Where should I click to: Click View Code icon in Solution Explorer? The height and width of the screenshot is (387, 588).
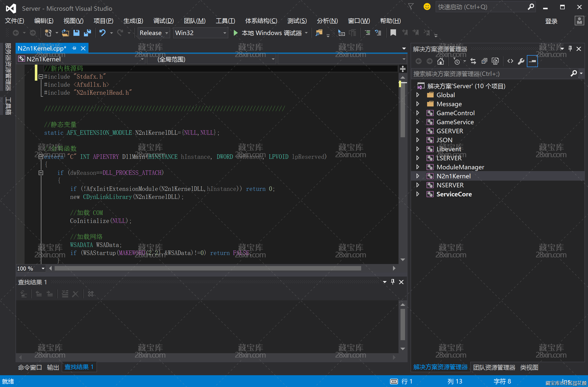(510, 61)
